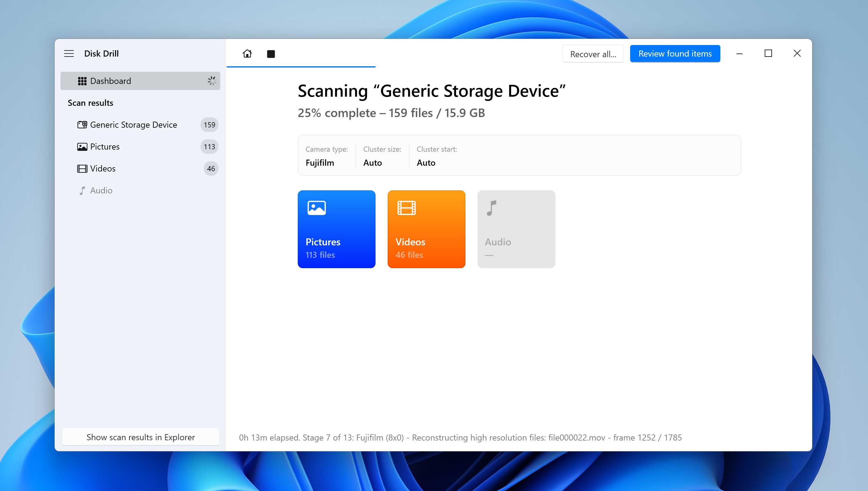The width and height of the screenshot is (868, 491).
Task: Change the Cluster size Auto setting
Action: pyautogui.click(x=382, y=156)
